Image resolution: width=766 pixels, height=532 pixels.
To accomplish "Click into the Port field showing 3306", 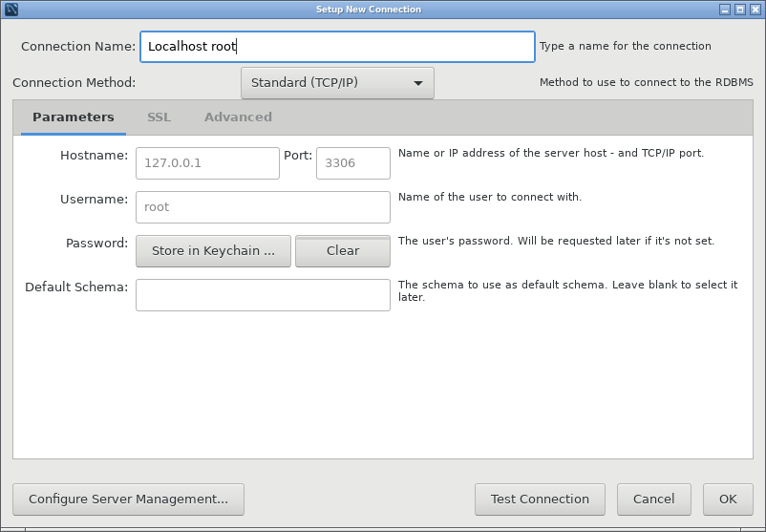I will tap(353, 163).
